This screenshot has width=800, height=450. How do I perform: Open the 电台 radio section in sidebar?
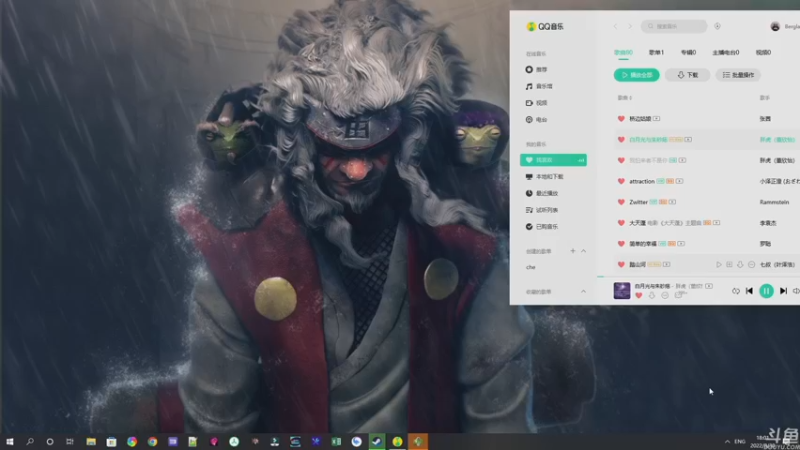(x=536, y=119)
